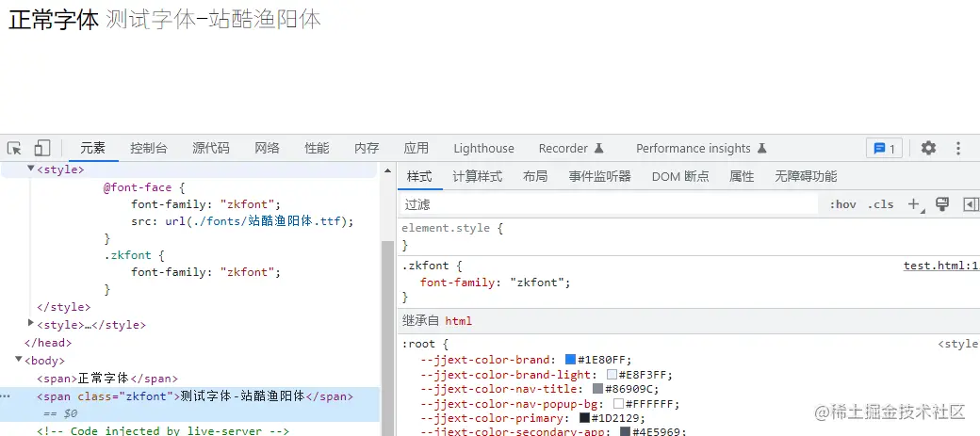980x436 pixels.
Task: Click the --jjext-color-primary #1D2129 swatch
Action: [x=584, y=418]
